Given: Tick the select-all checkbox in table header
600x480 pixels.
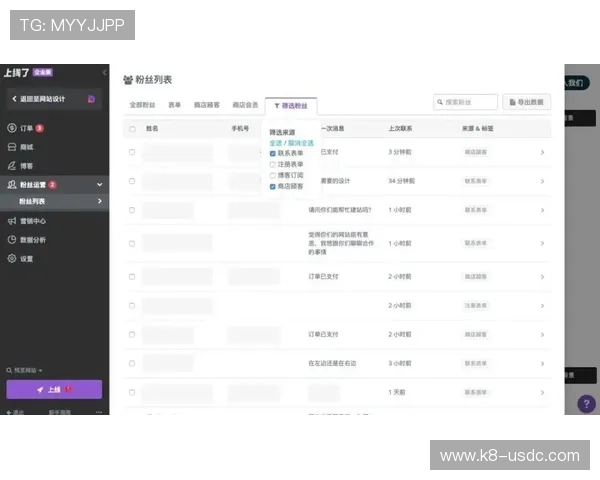Looking at the screenshot, I should pos(132,129).
